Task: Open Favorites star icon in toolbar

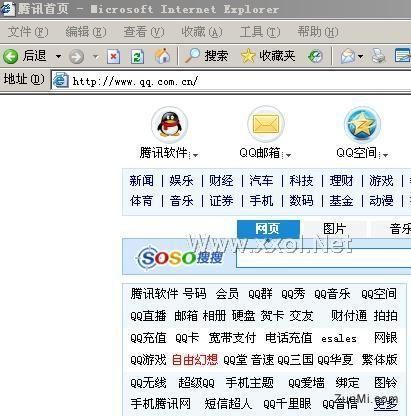Action: tap(248, 56)
